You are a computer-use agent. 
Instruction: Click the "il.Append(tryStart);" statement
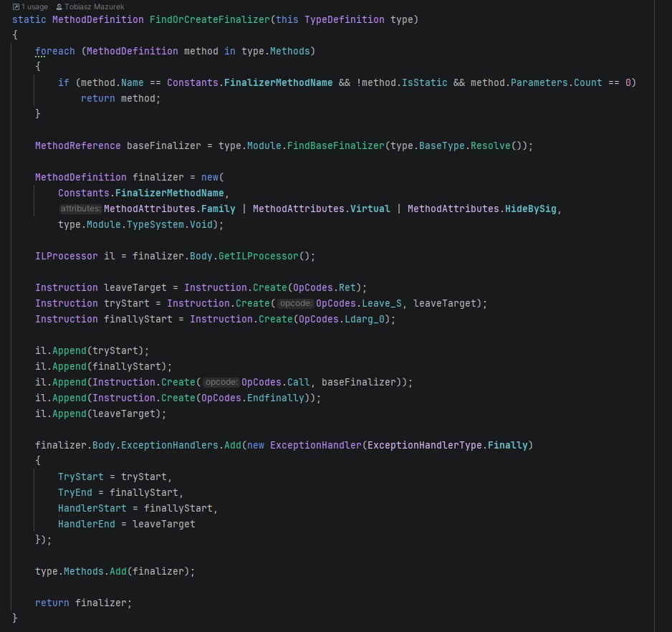pos(92,350)
